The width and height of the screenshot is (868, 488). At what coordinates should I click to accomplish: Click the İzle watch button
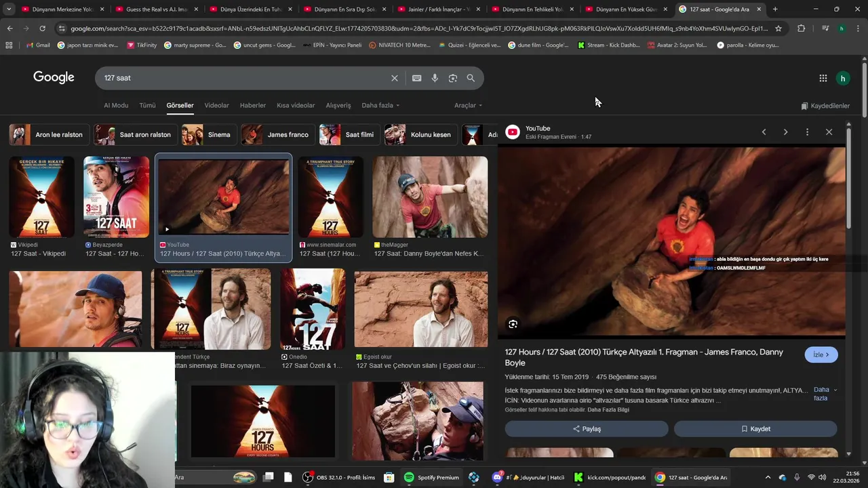(x=821, y=354)
